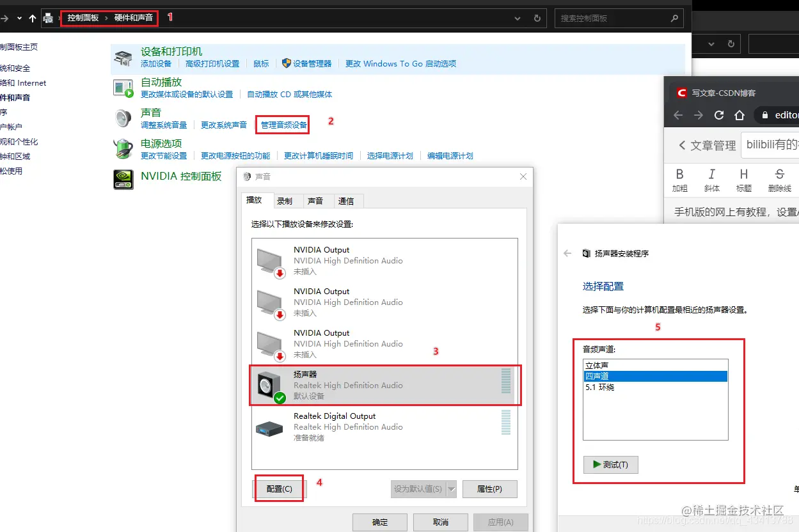This screenshot has width=799, height=532.
Task: Open the 添加设备 link
Action: (x=156, y=63)
